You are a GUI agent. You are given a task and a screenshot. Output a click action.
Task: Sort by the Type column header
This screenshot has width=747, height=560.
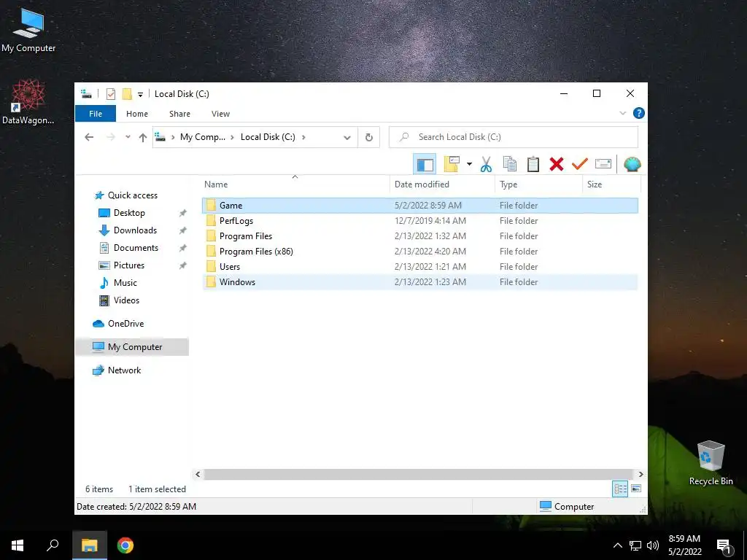539,184
